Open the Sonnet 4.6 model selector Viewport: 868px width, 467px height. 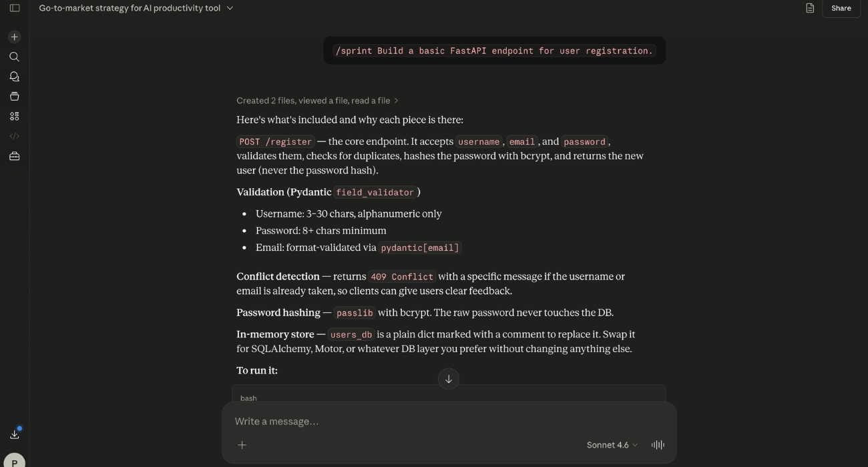tap(612, 445)
